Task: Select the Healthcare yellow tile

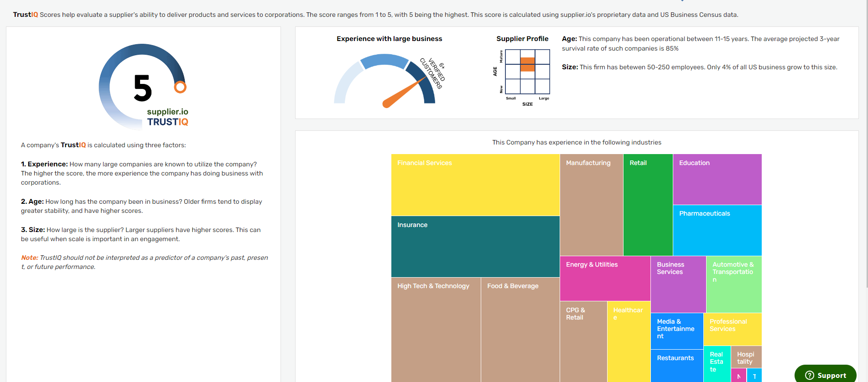Action: [x=629, y=341]
